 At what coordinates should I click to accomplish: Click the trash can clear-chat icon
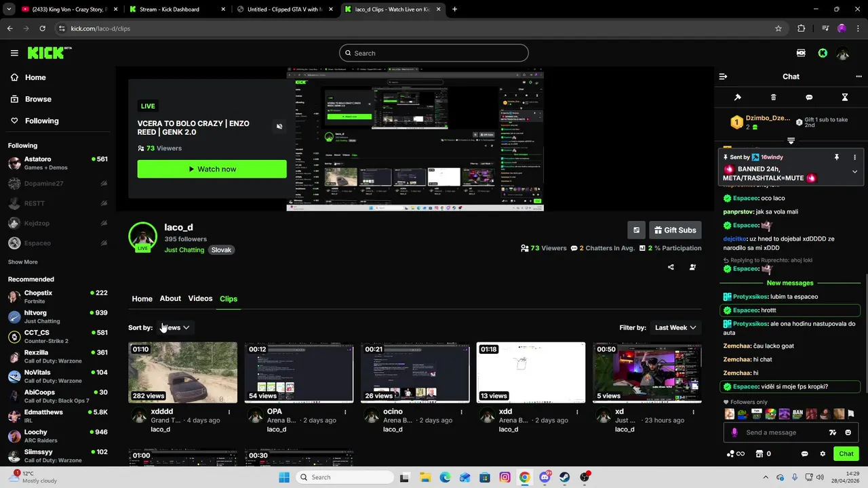pos(774,98)
